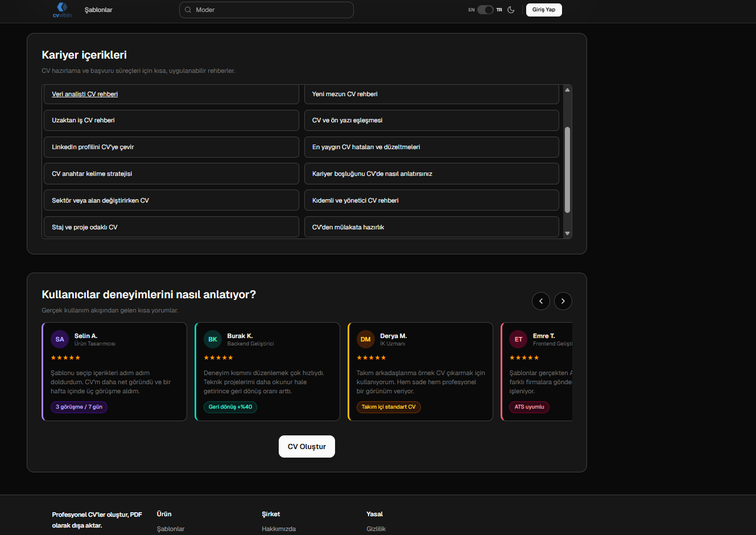Image resolution: width=756 pixels, height=535 pixels.
Task: Show next testimonials with right chevron
Action: tap(563, 301)
